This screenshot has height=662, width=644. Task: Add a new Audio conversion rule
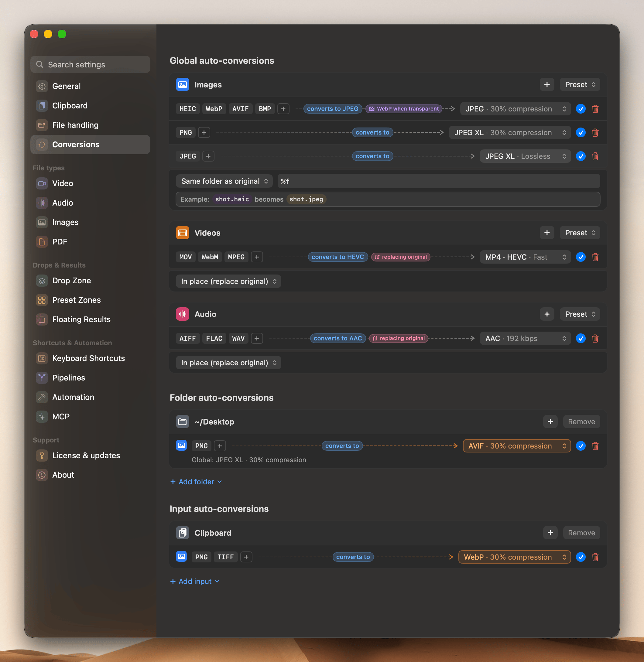pos(546,314)
